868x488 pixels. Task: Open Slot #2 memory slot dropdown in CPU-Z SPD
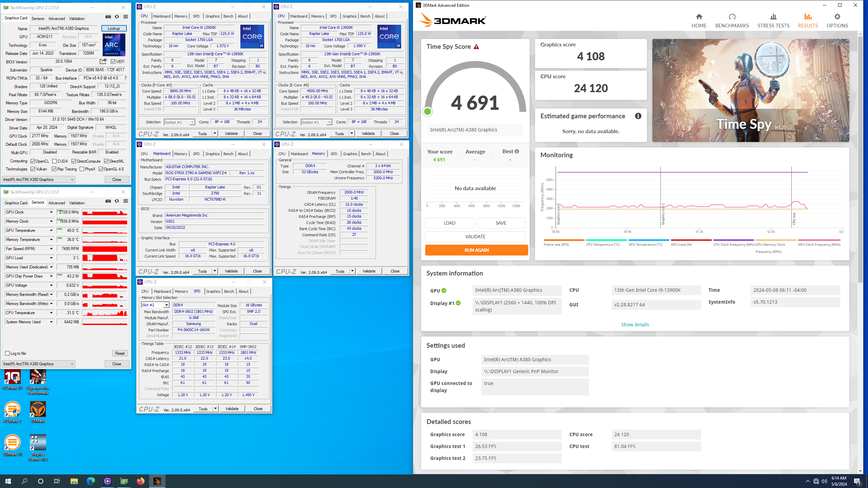click(155, 305)
